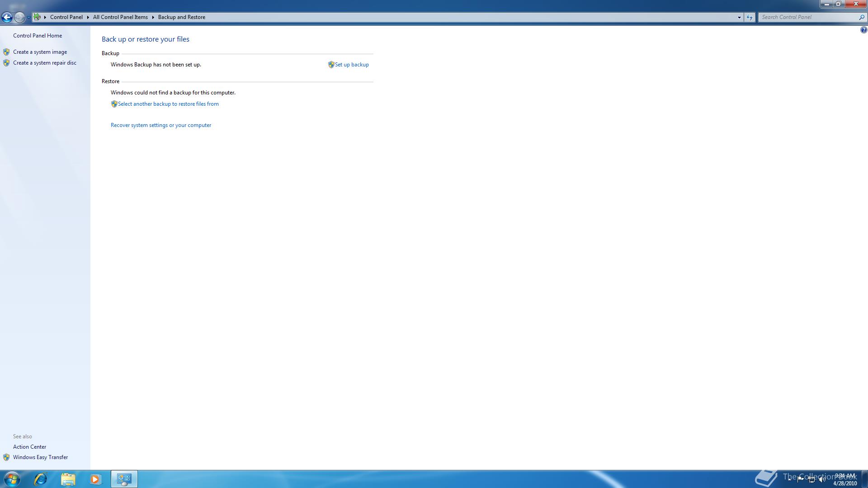Click the shield icon beside Set up backup

point(331,65)
